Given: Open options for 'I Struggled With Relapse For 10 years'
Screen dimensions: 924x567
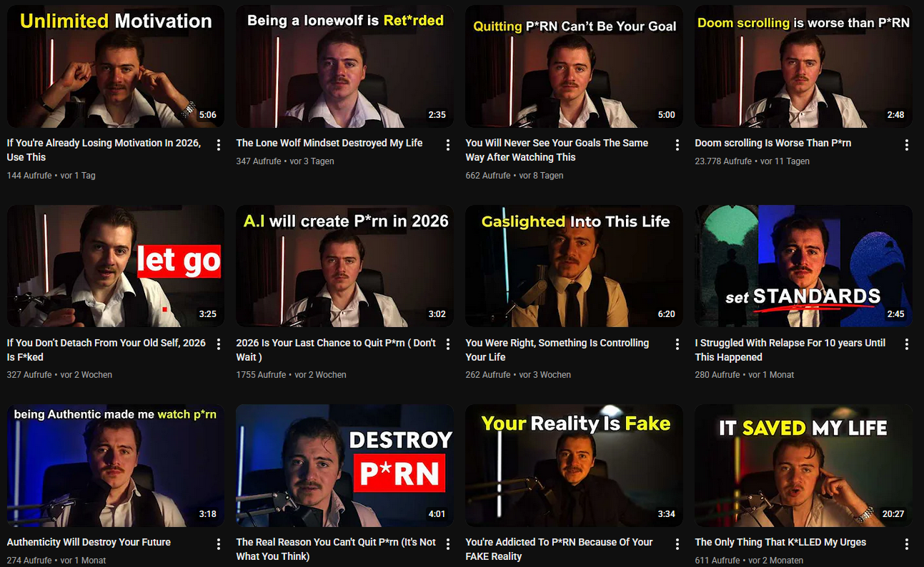Looking at the screenshot, I should tap(906, 345).
